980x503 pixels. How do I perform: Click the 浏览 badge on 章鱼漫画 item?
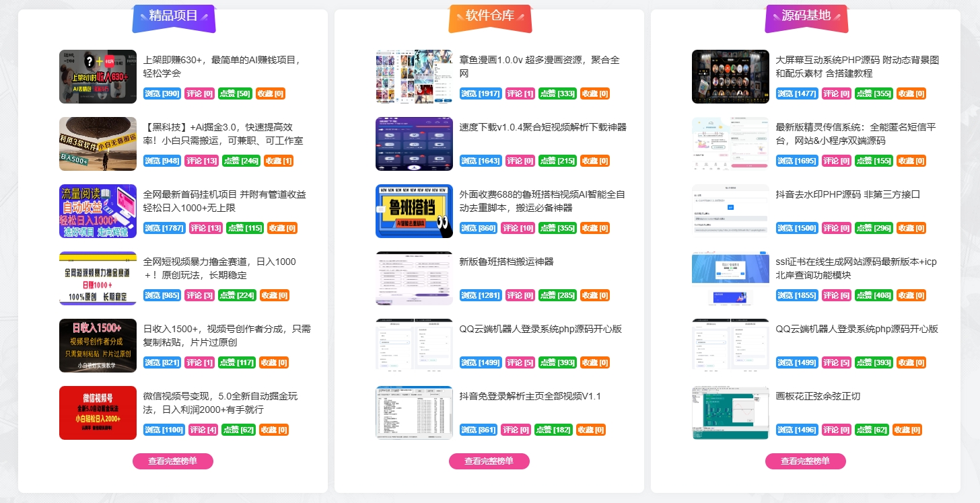coord(478,93)
